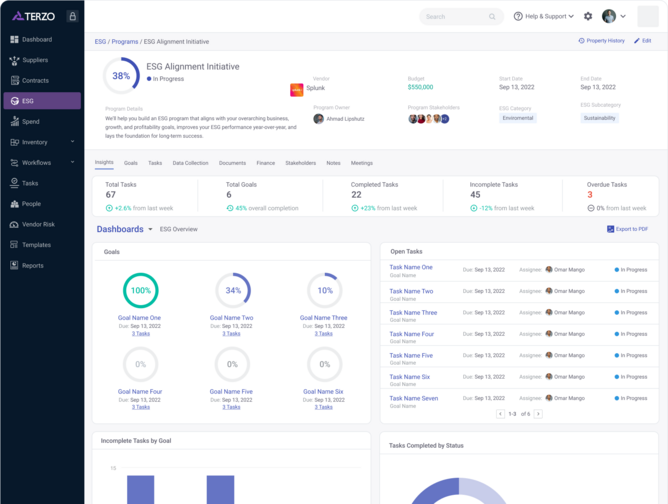Click the $550,000 budget value
This screenshot has height=504, width=668.
(420, 87)
